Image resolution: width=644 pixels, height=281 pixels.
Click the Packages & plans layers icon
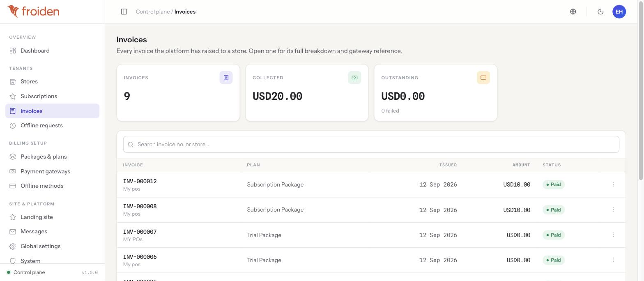13,157
